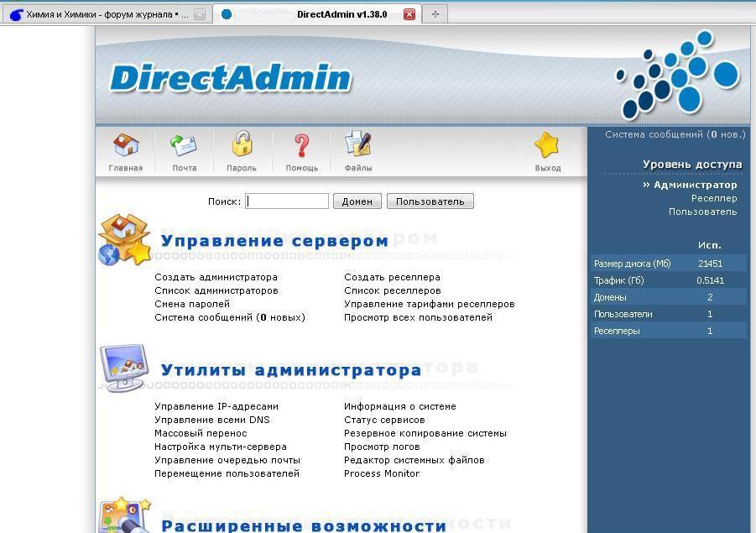
Task: Click the Пароль padlock icon
Action: pos(242,146)
